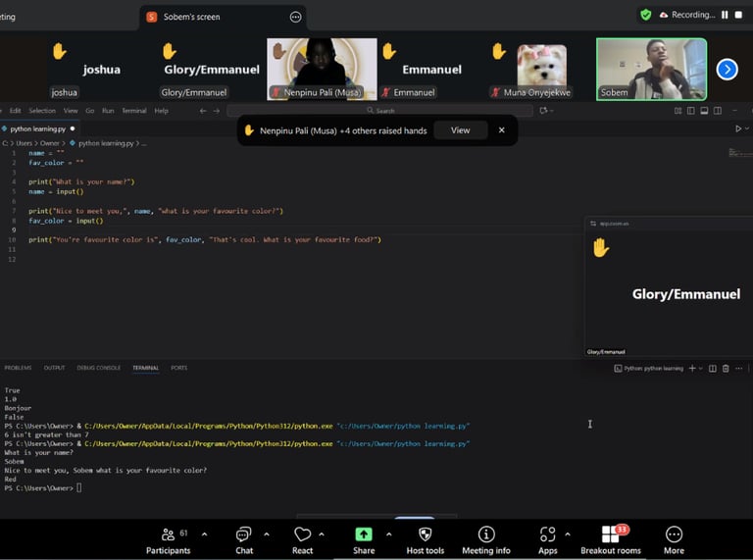Open the Terminal menu

(x=134, y=111)
